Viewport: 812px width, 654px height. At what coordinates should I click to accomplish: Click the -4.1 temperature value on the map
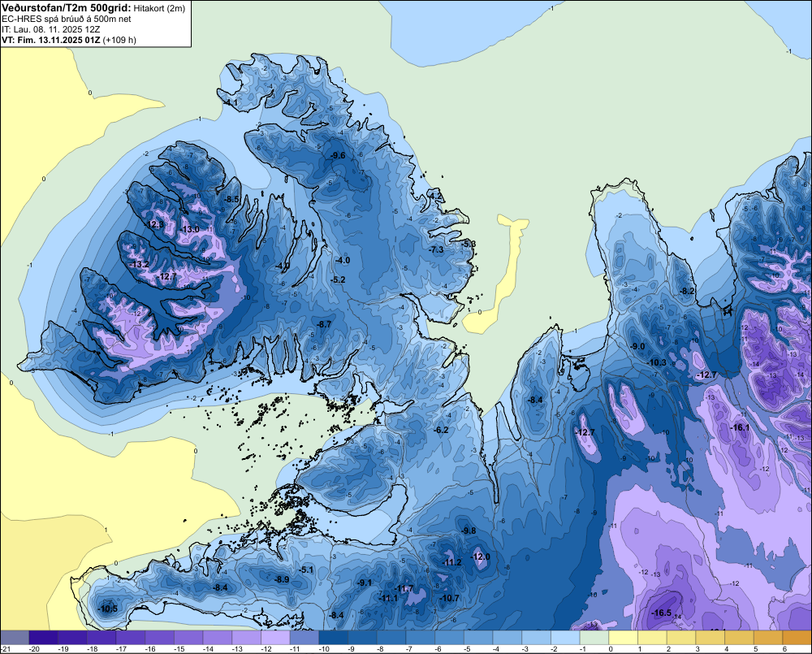click(230, 102)
